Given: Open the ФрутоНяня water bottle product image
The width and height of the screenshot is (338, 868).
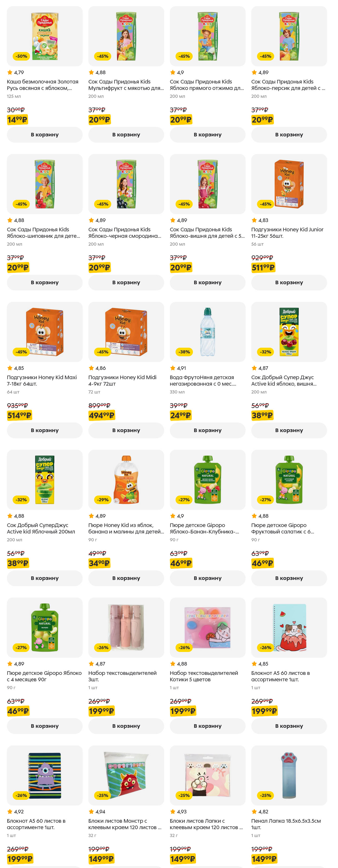Looking at the screenshot, I should click(x=207, y=332).
